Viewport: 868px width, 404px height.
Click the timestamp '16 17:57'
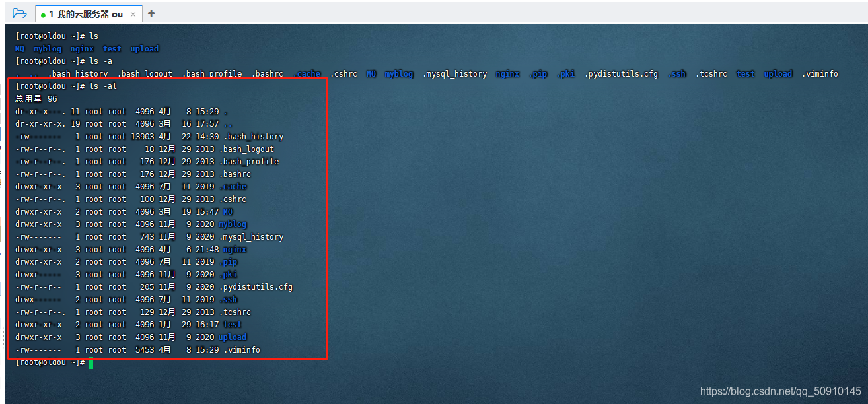200,124
